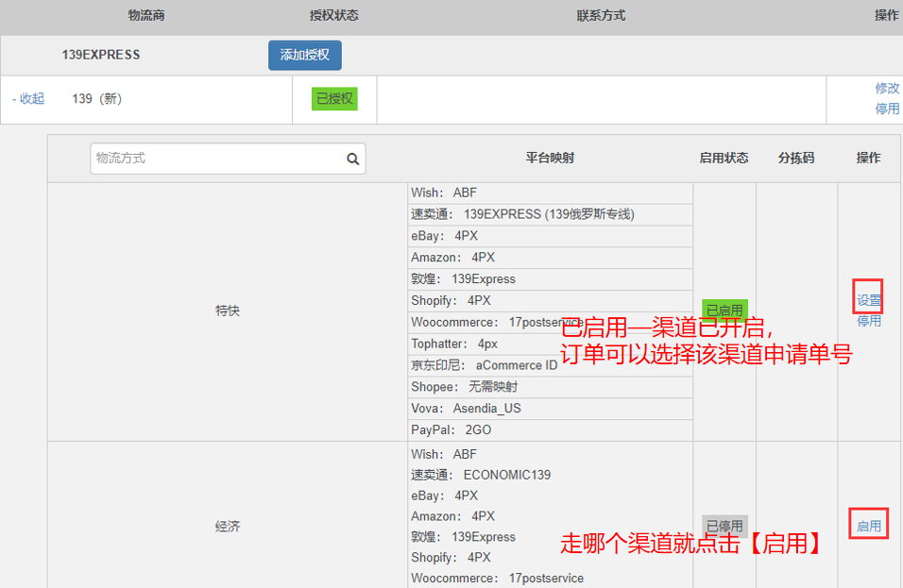Viewport: 903px width, 588px height.
Task: Click the Vova: Asendia_US mapping row
Action: click(x=550, y=409)
